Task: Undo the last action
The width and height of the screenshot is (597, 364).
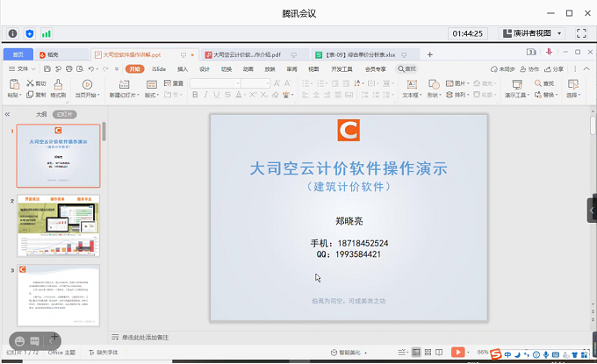Action: (91, 68)
